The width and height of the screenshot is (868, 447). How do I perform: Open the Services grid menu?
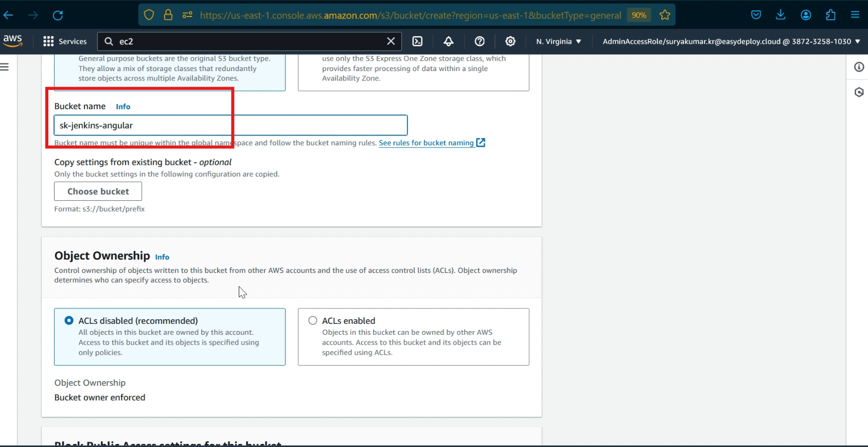(65, 41)
